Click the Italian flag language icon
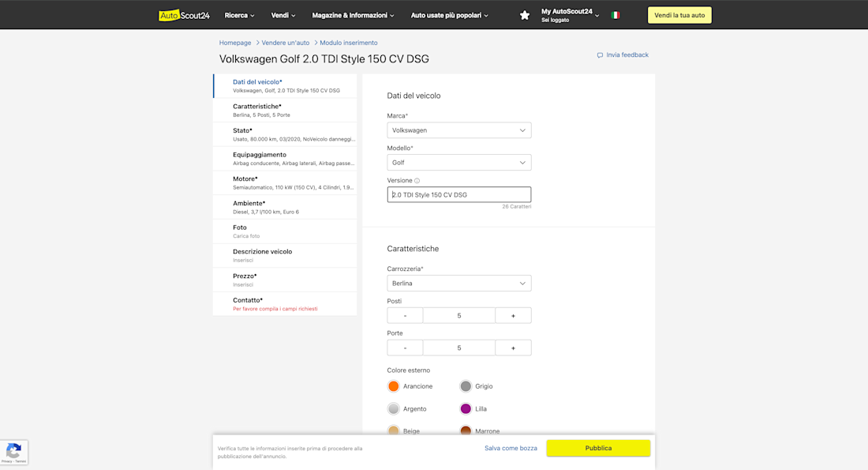This screenshot has height=470, width=868. 615,15
